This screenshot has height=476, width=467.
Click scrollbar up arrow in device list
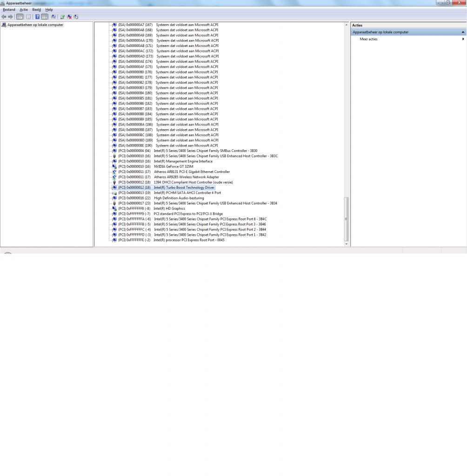tap(347, 25)
